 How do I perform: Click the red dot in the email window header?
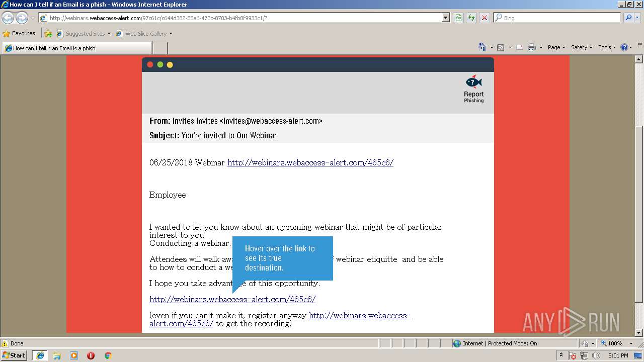[x=150, y=64]
